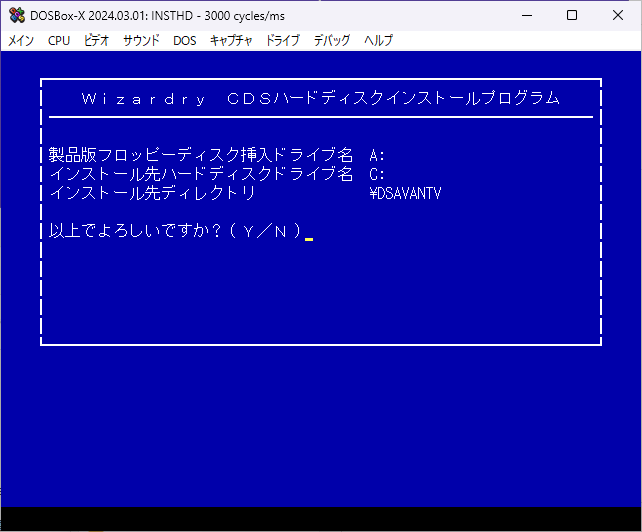Open the キャプチャ menu
Viewport: 642px width, 532px height.
pos(231,41)
